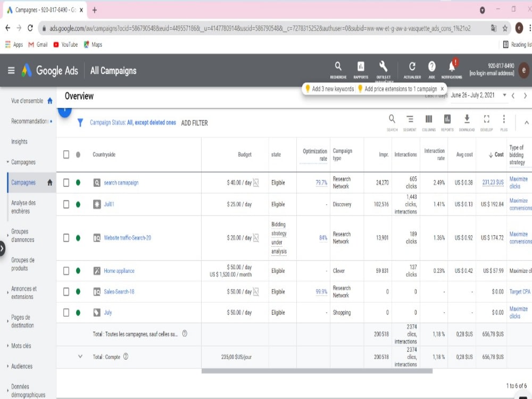Check the search camapaign row checkbox
532x399 pixels.
click(66, 182)
